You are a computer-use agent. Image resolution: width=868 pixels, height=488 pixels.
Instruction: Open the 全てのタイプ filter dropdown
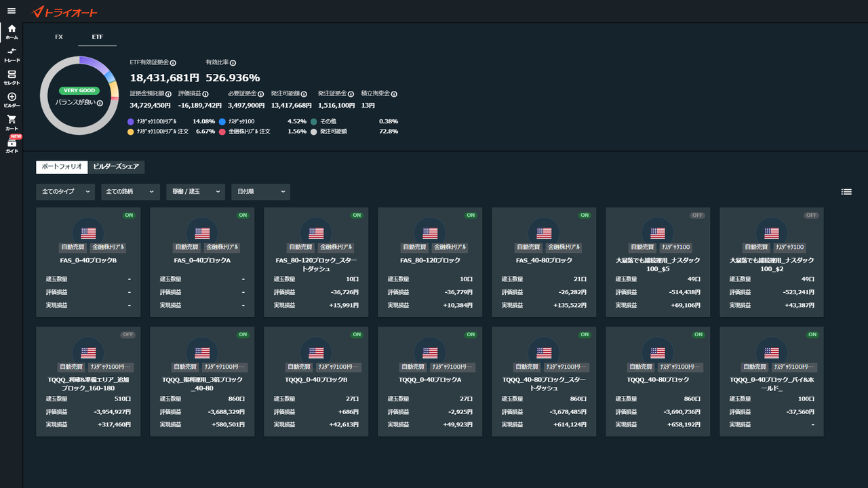pyautogui.click(x=65, y=192)
